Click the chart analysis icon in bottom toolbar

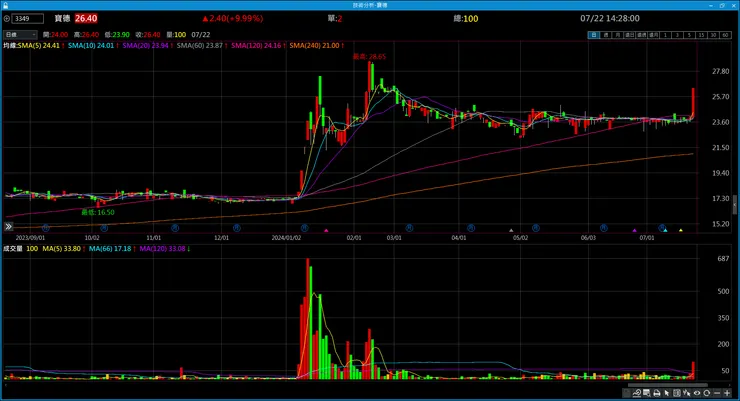pos(637,393)
